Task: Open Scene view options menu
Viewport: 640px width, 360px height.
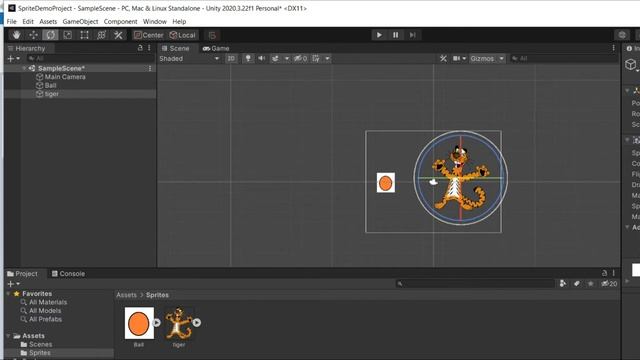Action: (x=613, y=48)
